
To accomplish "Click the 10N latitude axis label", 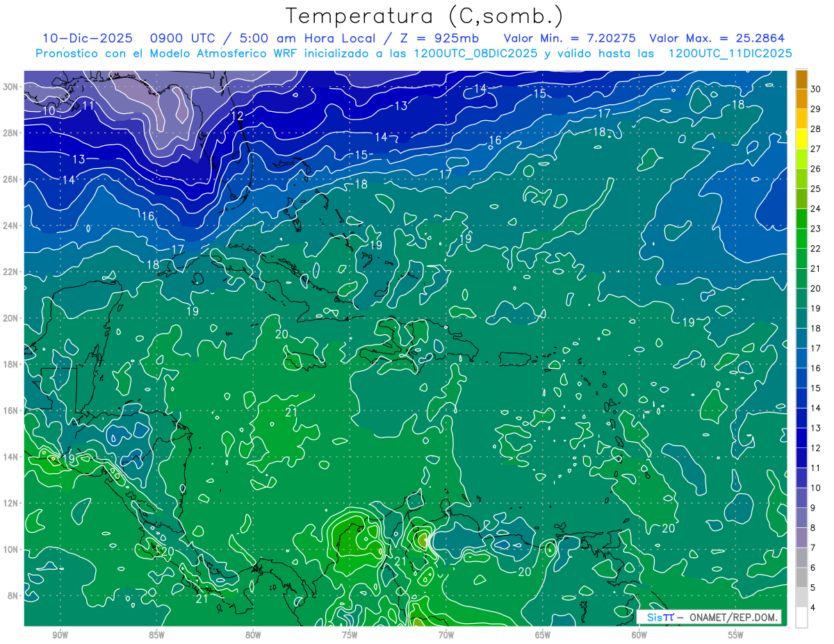I will pos(11,550).
